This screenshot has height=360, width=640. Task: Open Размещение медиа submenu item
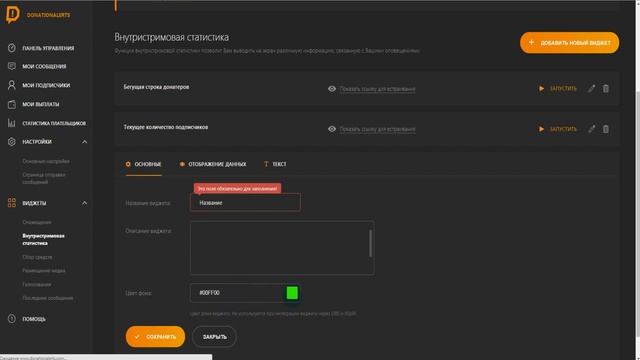[44, 271]
